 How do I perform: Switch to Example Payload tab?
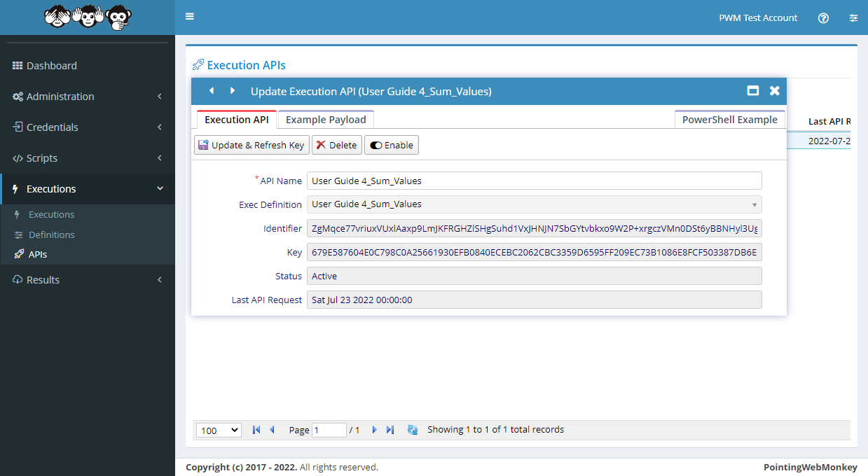tap(326, 120)
